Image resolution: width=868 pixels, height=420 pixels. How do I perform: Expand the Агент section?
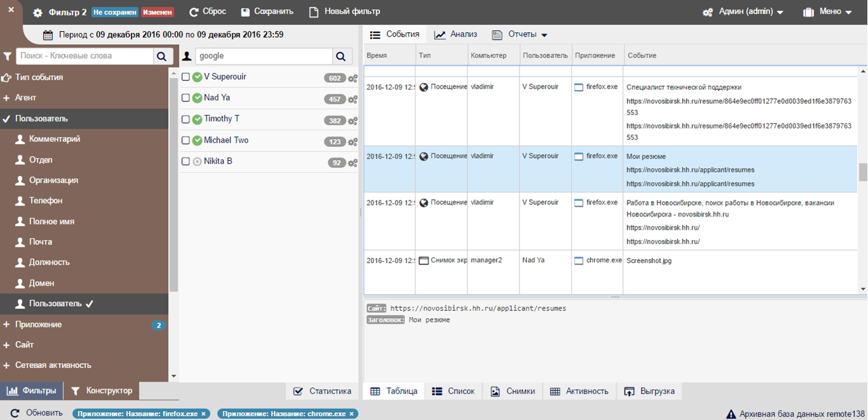coord(84,98)
